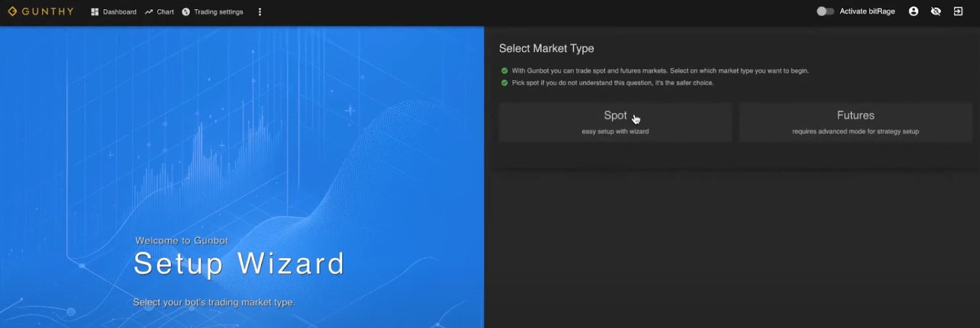Screen dimensions: 980x328
Task: Click the Gunthy logo
Action: coord(40,12)
